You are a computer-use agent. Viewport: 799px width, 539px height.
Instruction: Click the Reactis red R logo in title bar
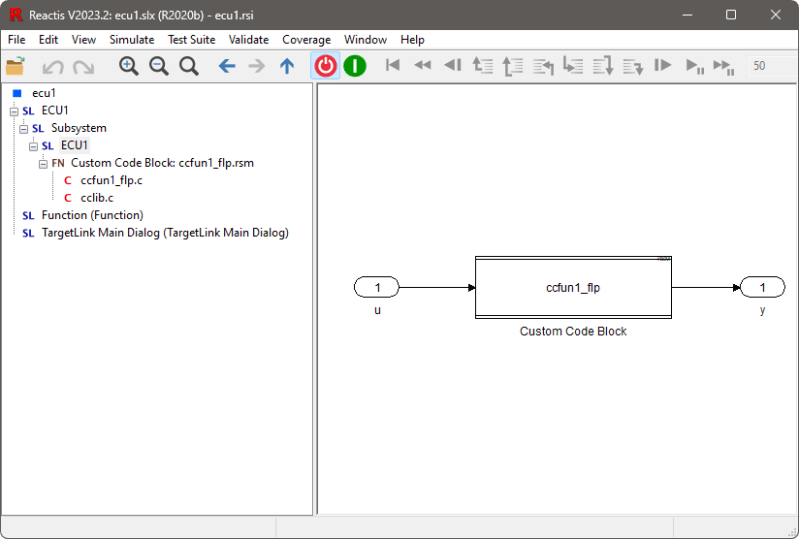[16, 15]
